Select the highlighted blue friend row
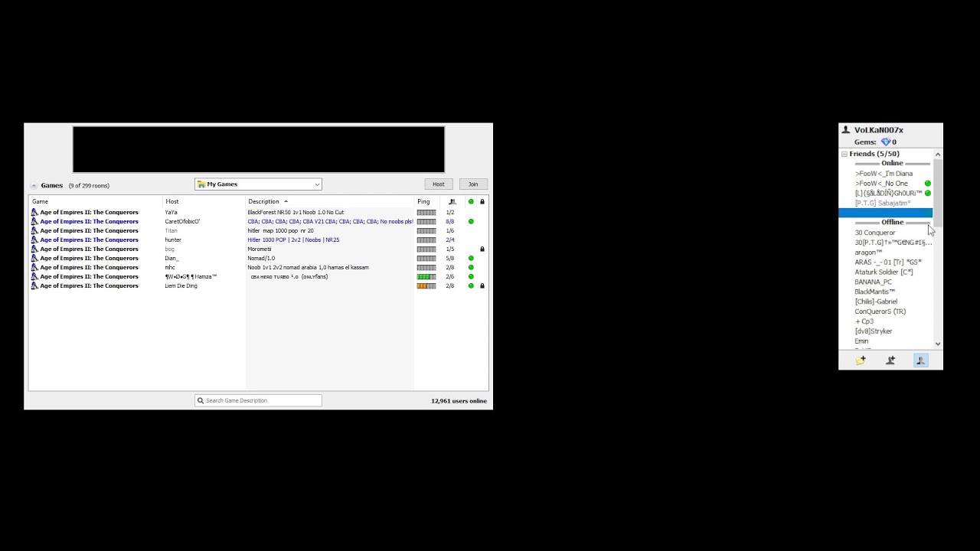The height and width of the screenshot is (551, 980). click(886, 213)
